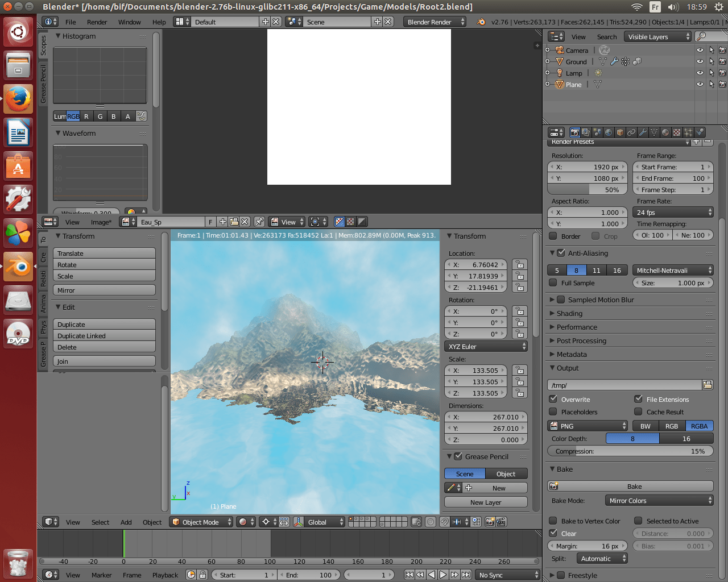Uncheck the Clear option in Bake panel
Screen dimensions: 728x582
pyautogui.click(x=554, y=533)
